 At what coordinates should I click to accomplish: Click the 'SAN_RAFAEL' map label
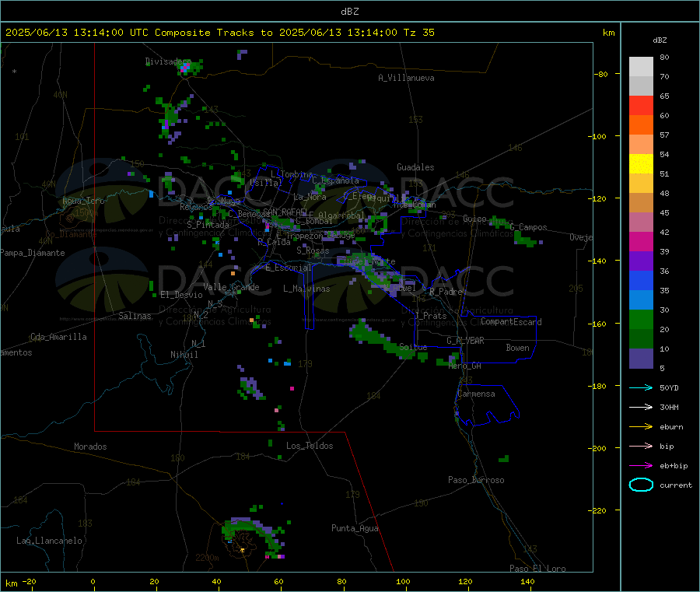285,212
